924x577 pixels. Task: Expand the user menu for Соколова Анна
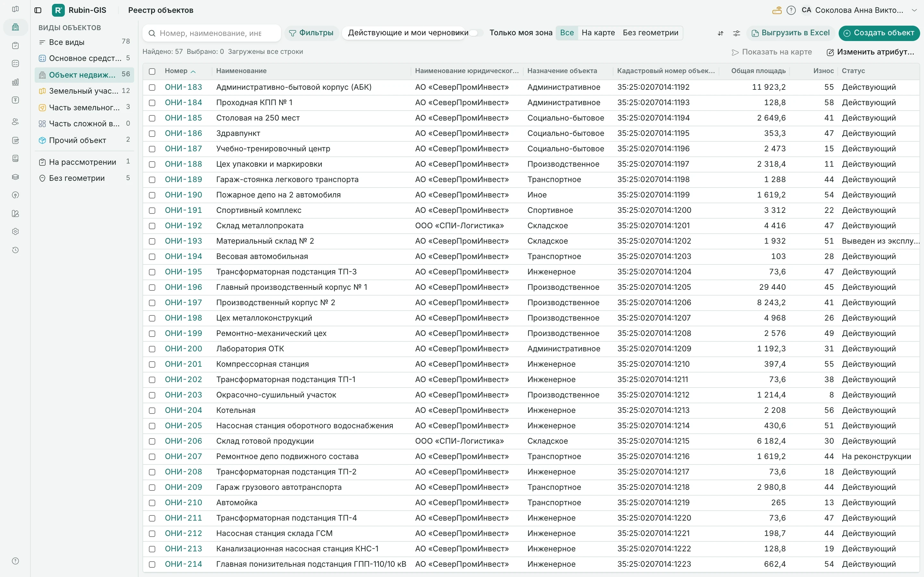click(914, 10)
